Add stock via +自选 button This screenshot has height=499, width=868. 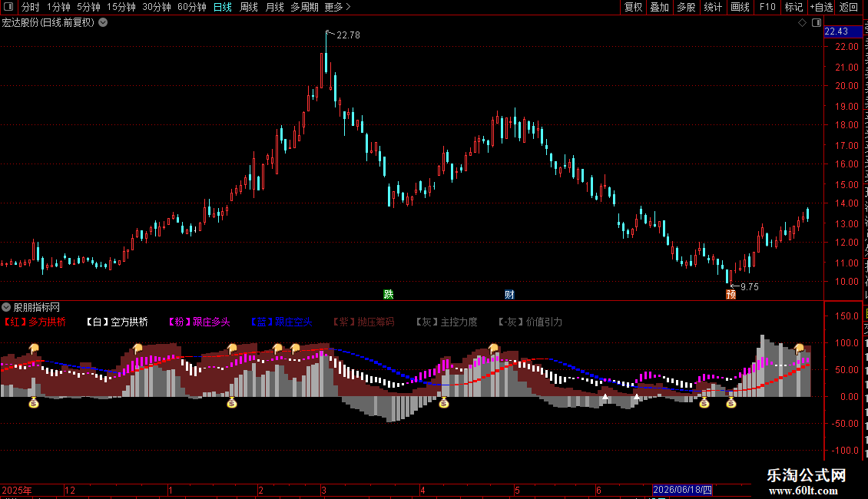[821, 7]
